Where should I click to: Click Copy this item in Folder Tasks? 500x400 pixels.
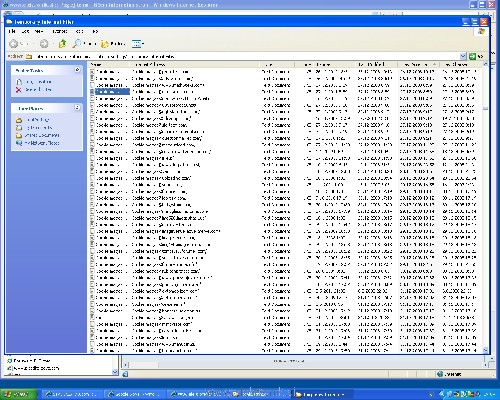[x=34, y=82]
